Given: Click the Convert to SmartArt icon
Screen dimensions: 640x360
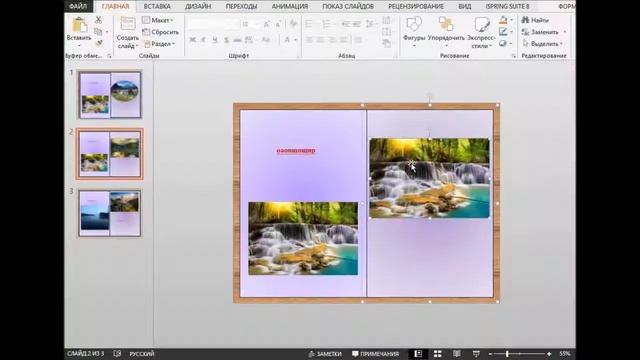Looking at the screenshot, I should tap(386, 43).
